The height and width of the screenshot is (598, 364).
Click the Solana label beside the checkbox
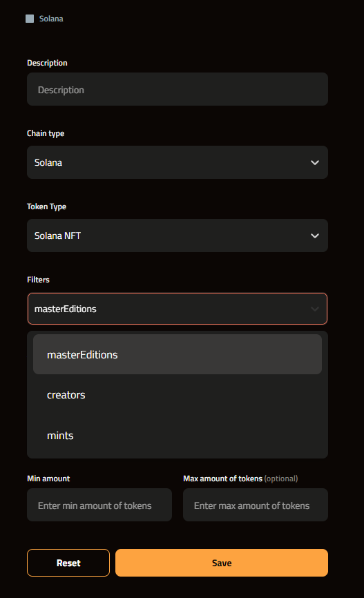coord(51,19)
